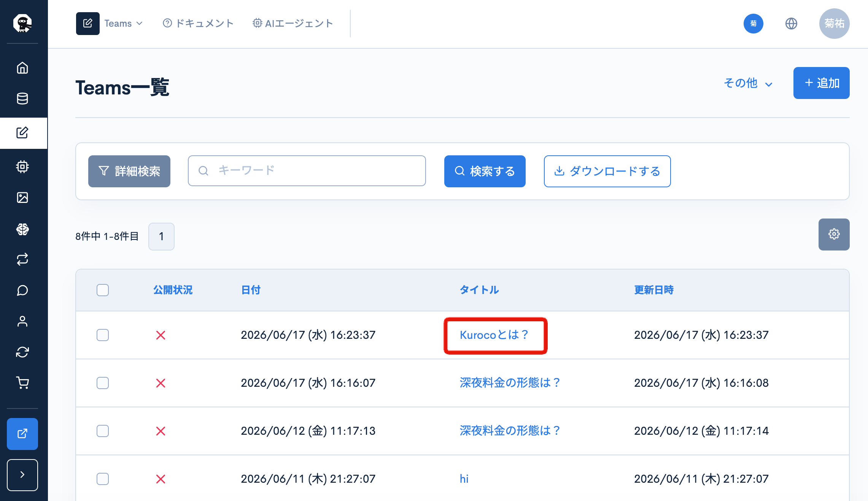Check the 2026/06/12 row checkbox
868x501 pixels.
point(103,431)
